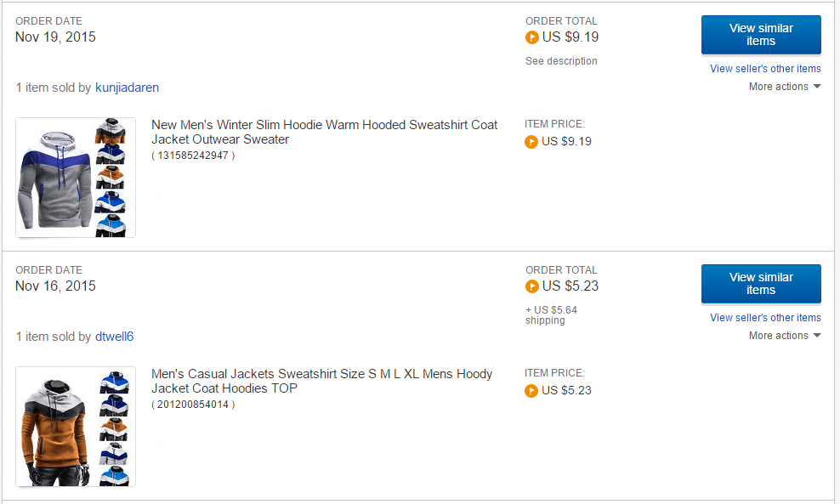
Task: Click the brown and black hoodie main thumbnail
Action: tap(56, 428)
